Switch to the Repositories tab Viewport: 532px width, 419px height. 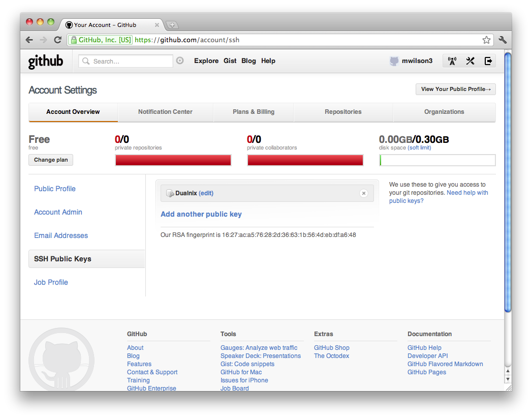click(343, 112)
